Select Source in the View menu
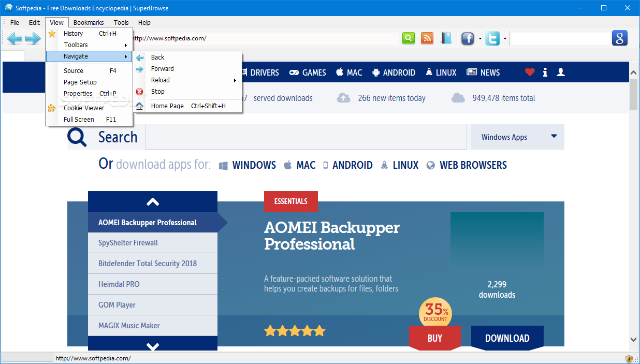This screenshot has width=640, height=364. [x=89, y=71]
